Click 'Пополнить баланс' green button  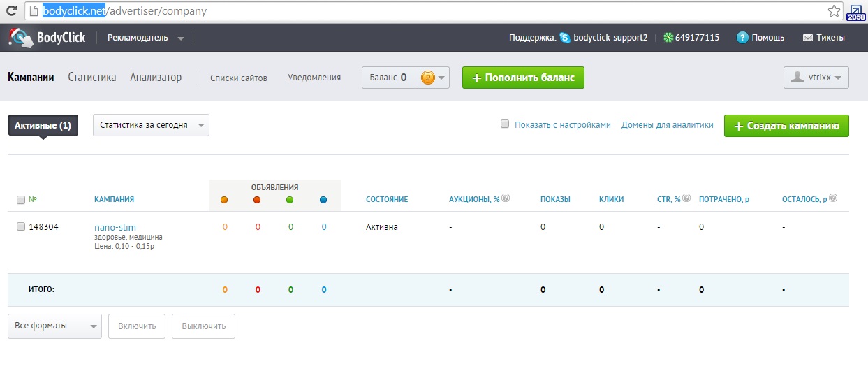pos(523,78)
